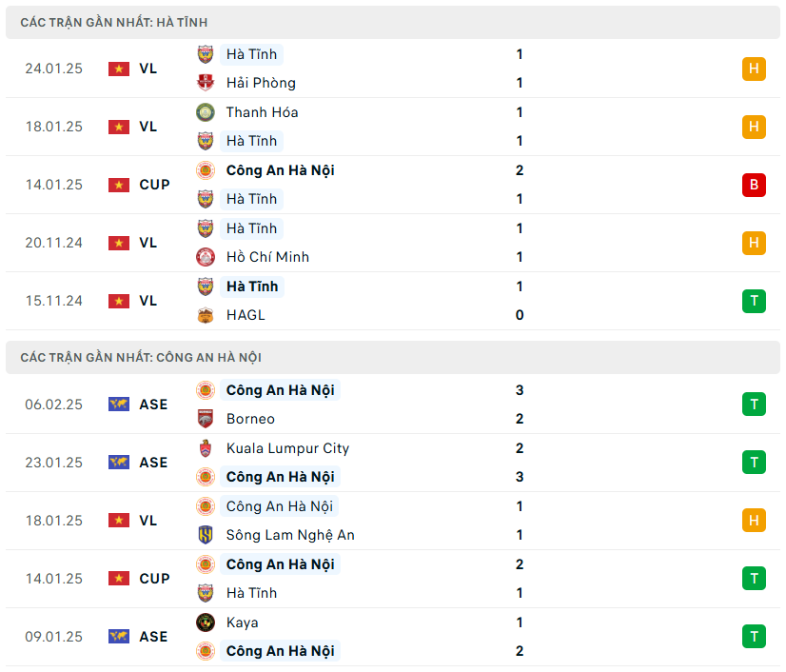The image size is (786, 672).
Task: Click the Hồ Chí Minh club crest icon
Action: pos(206,257)
